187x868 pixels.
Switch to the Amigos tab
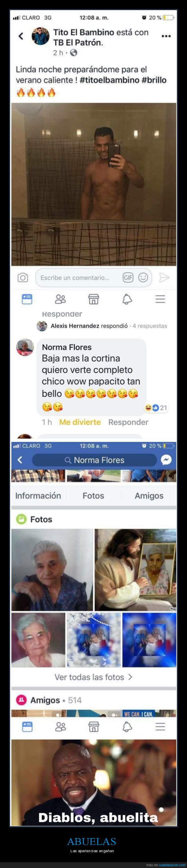(149, 496)
